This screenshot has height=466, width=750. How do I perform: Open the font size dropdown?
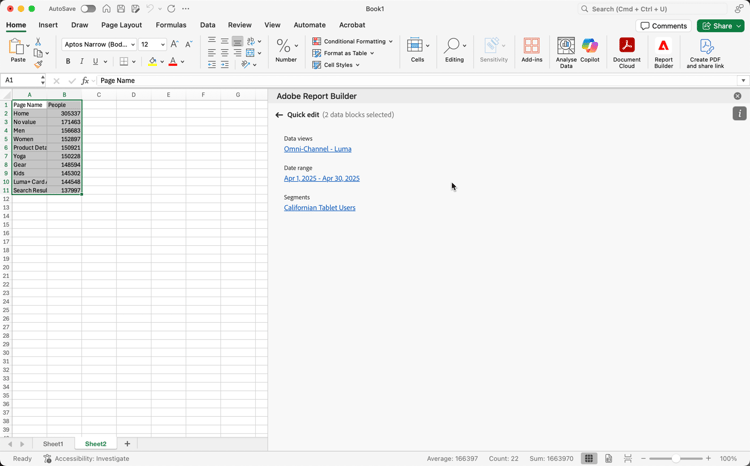[163, 44]
